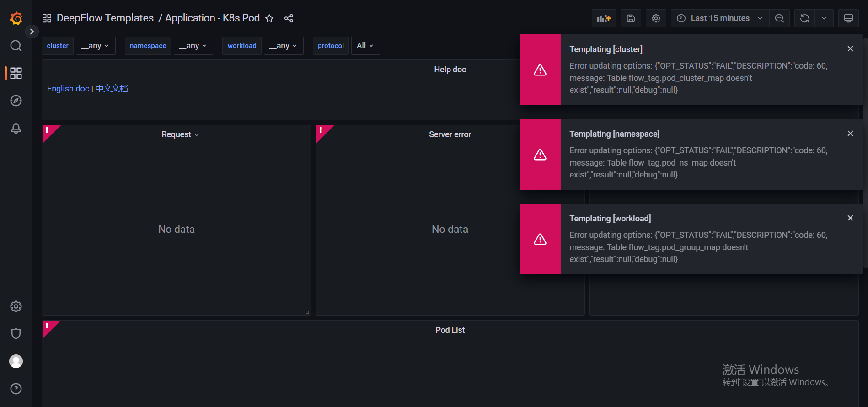Open the namespace __any dropdown
This screenshot has height=407, width=868.
[193, 46]
